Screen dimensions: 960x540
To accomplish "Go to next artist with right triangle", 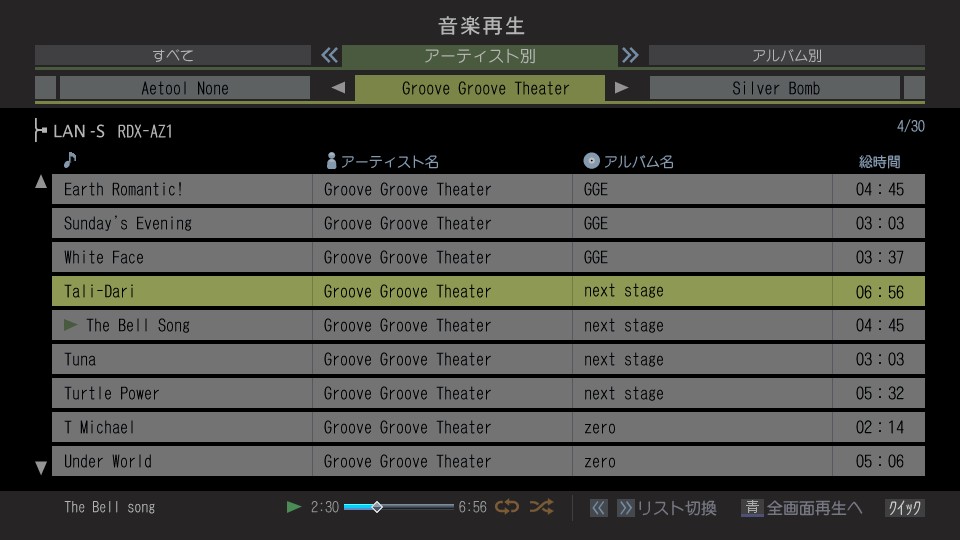I will 622,88.
